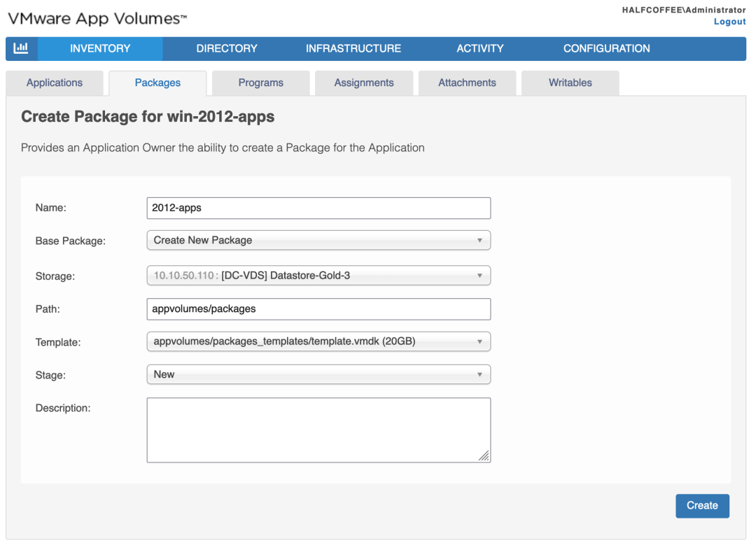This screenshot has width=756, height=545.
Task: Switch to the Applications tab
Action: click(x=55, y=83)
